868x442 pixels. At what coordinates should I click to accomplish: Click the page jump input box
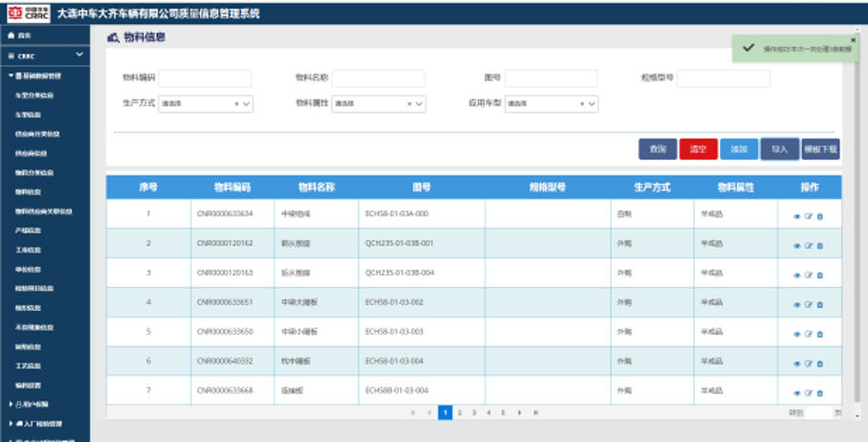tap(818, 412)
